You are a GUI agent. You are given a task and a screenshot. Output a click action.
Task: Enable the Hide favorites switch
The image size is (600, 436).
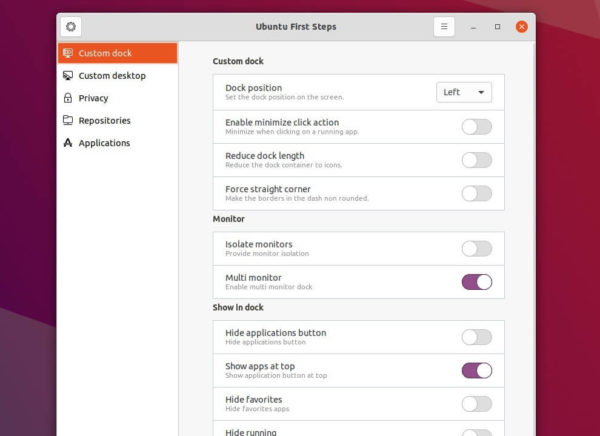coord(476,404)
